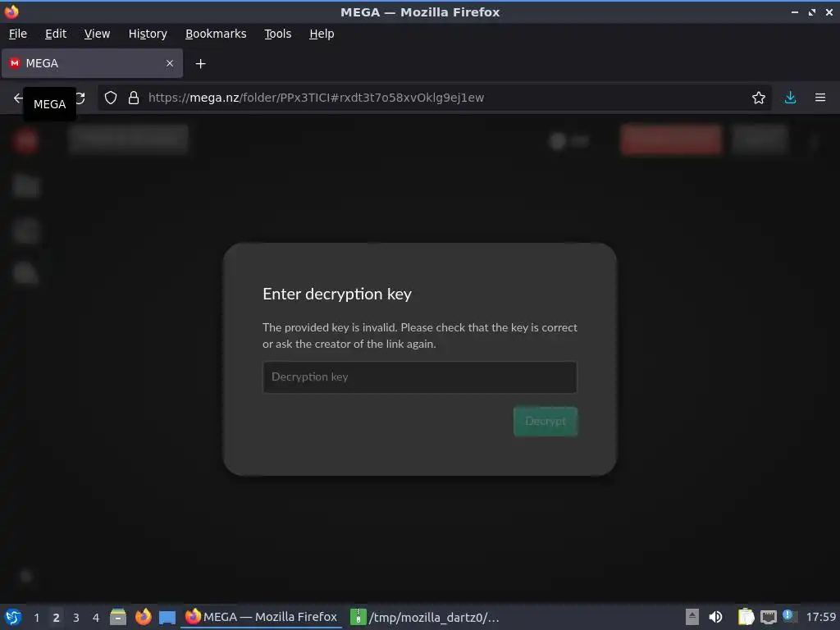Go back using the back arrow

tap(18, 98)
